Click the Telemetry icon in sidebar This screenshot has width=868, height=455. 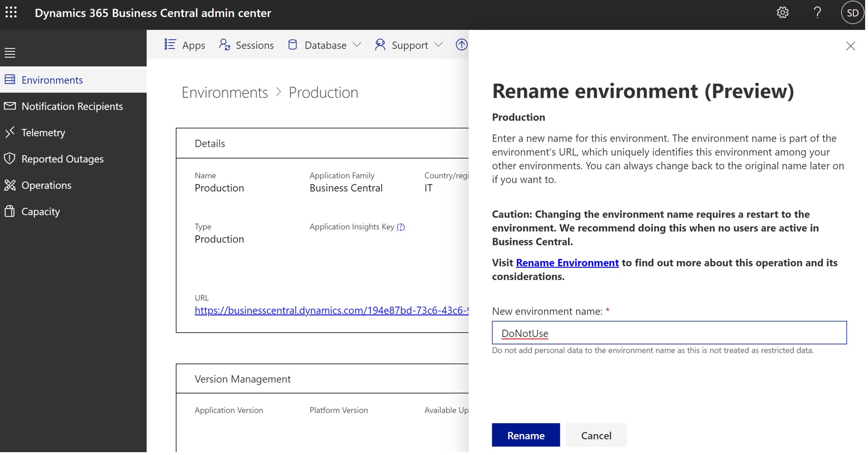tap(10, 132)
